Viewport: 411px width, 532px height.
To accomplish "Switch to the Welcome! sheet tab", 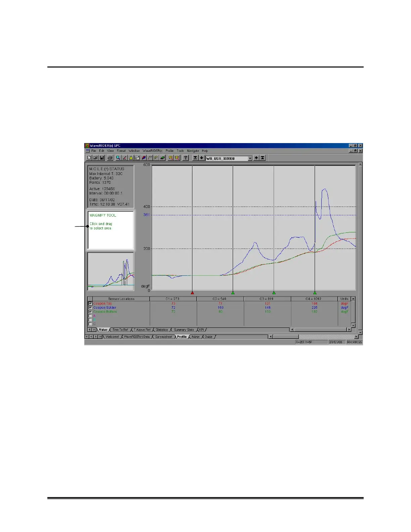I will point(112,337).
